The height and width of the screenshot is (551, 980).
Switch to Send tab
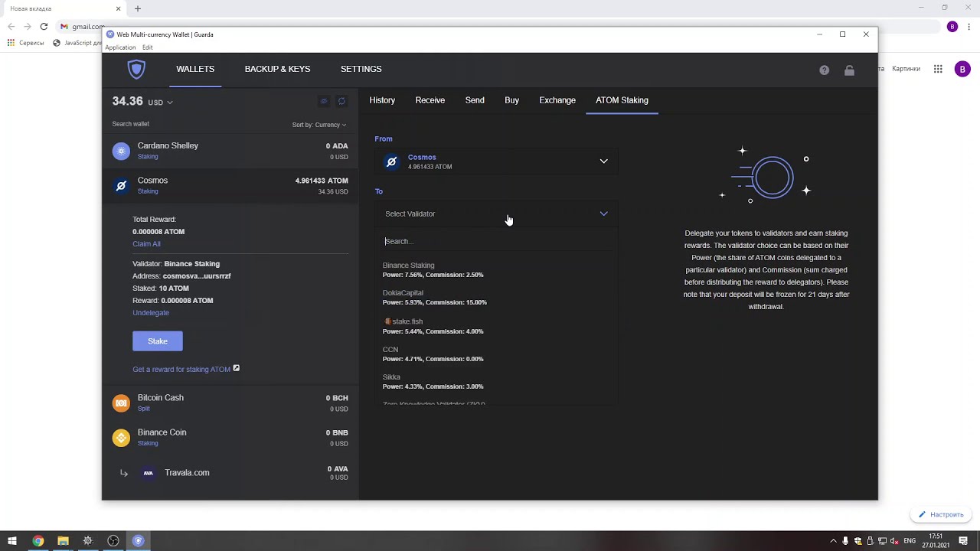pyautogui.click(x=475, y=100)
